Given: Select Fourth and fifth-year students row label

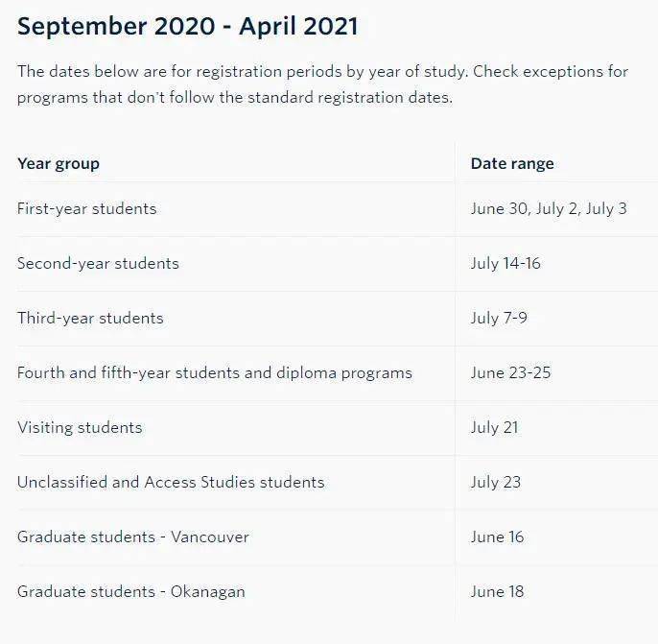Looking at the screenshot, I should click(x=215, y=372).
